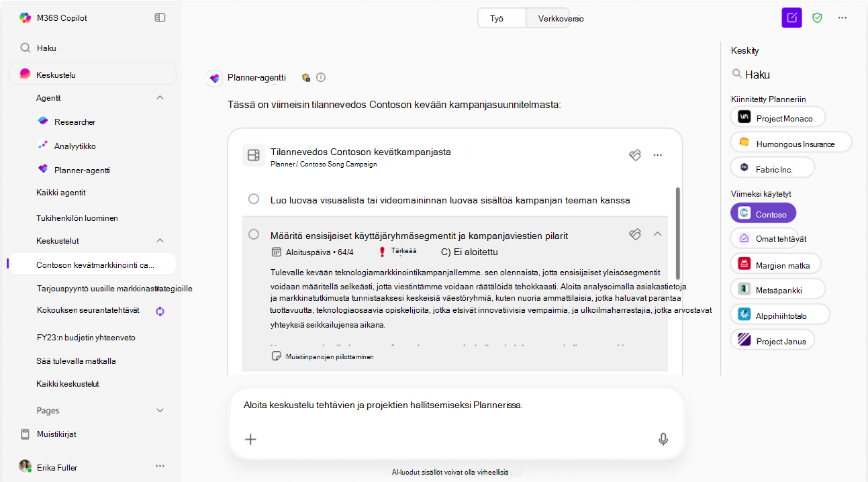Click the plus attach icon in message box
This screenshot has height=482, width=868.
(250, 439)
